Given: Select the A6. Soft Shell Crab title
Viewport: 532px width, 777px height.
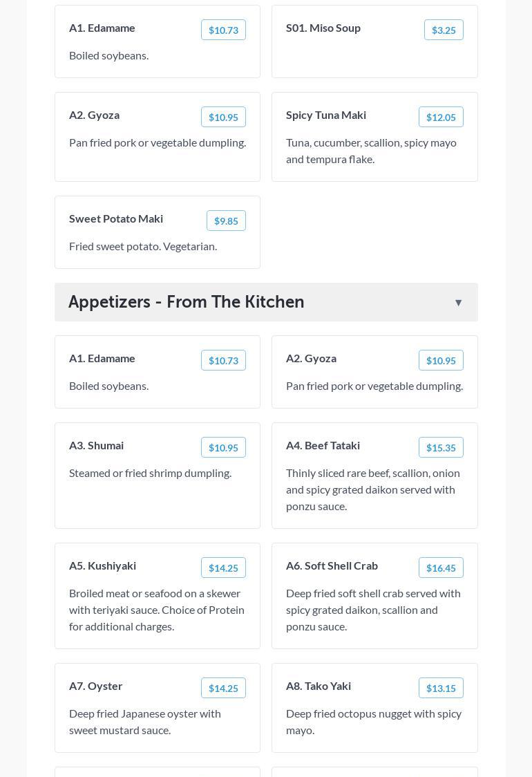Looking at the screenshot, I should tap(332, 565).
